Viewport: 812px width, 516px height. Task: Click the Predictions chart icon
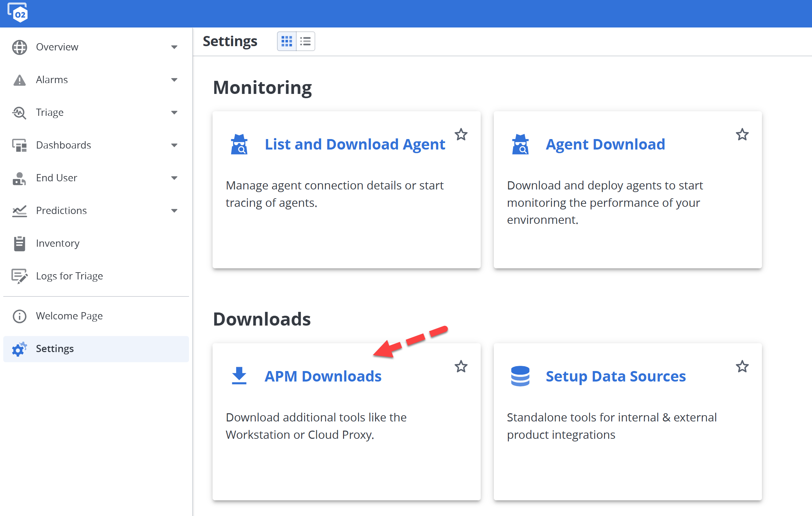pos(20,211)
